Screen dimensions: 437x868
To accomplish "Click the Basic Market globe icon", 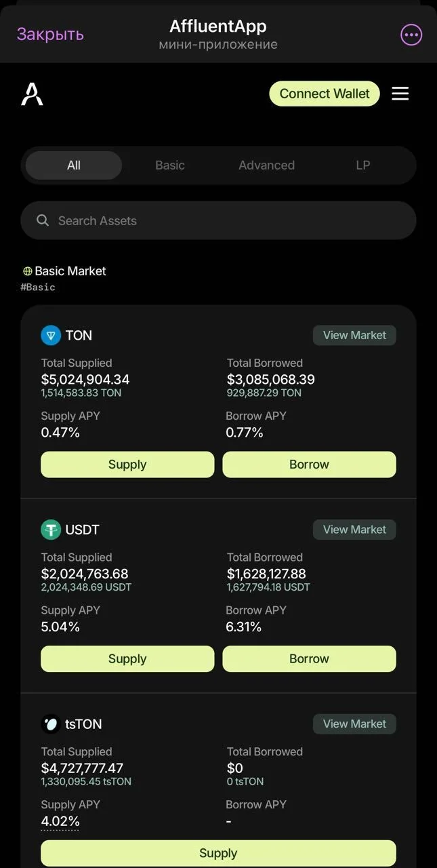I will click(x=28, y=271).
